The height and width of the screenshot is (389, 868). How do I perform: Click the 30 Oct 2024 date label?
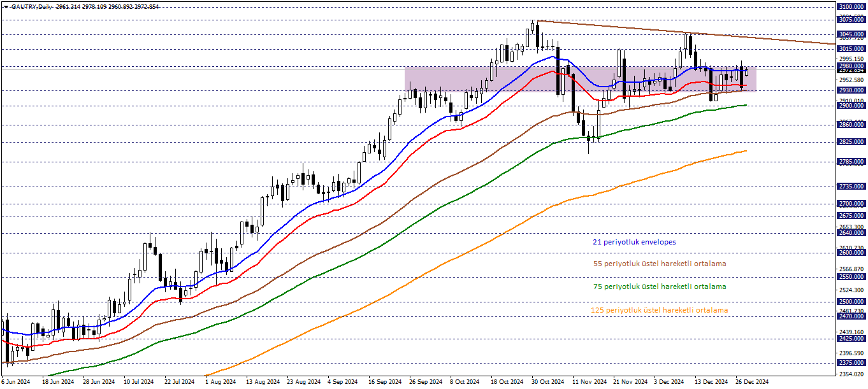[x=548, y=382]
